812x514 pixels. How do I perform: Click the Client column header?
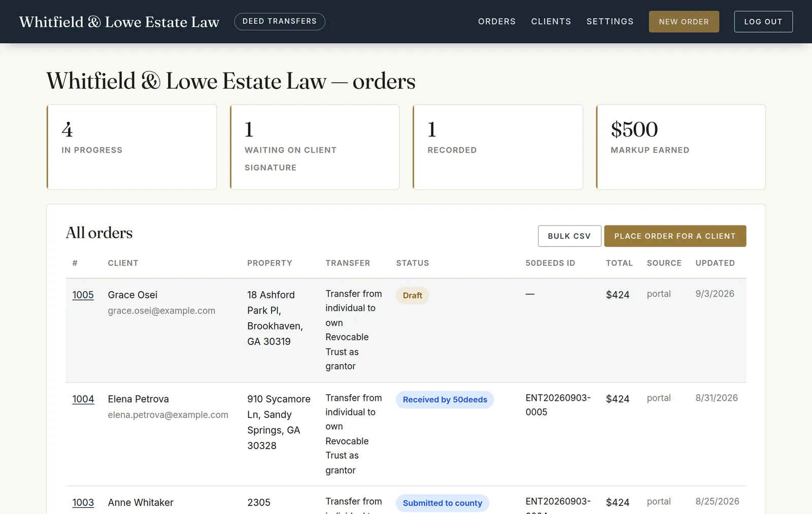[x=123, y=263]
